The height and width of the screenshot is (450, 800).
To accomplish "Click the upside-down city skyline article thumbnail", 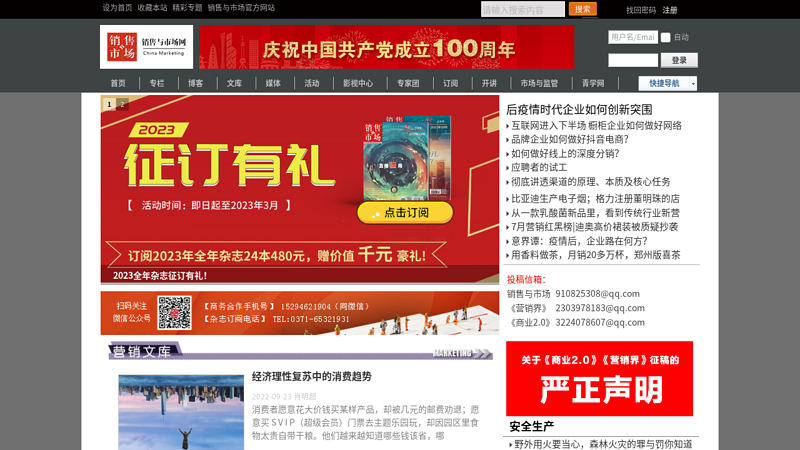I will 181,412.
